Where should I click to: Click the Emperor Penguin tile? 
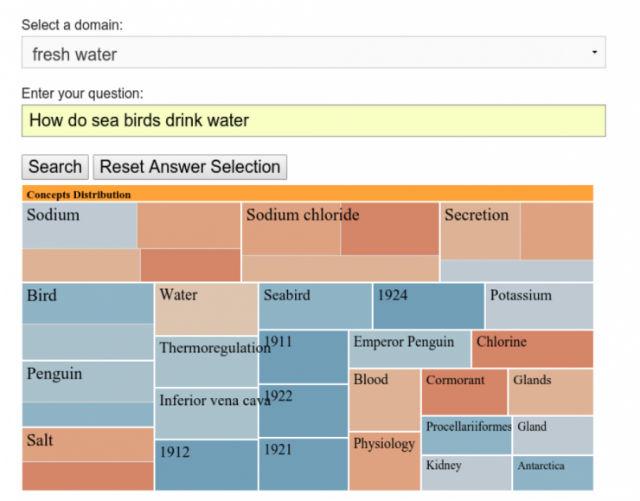[x=409, y=349]
